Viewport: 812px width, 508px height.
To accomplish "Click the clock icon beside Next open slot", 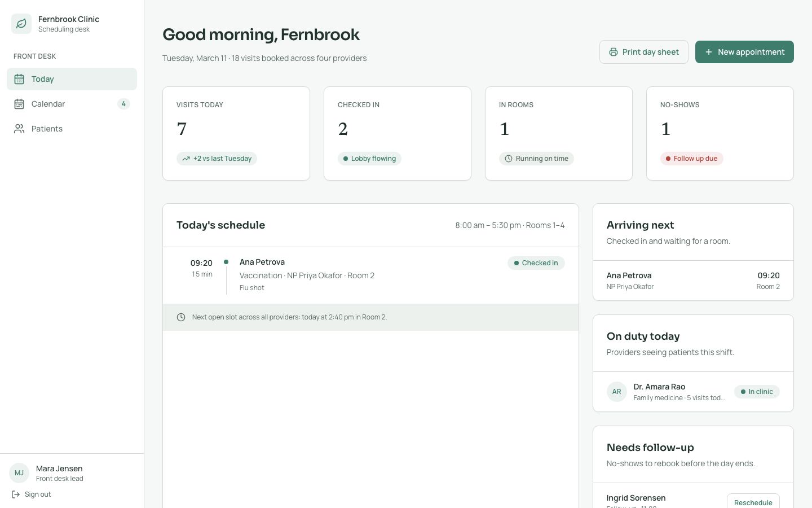I will click(181, 317).
